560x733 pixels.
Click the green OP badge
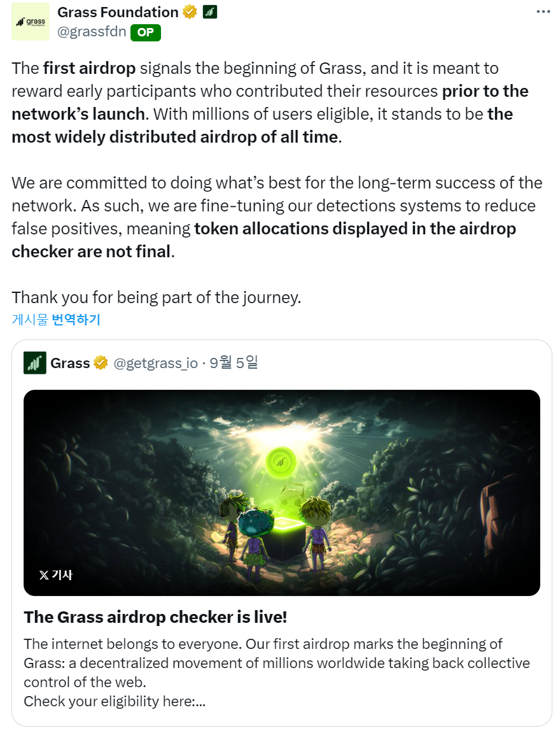[146, 32]
